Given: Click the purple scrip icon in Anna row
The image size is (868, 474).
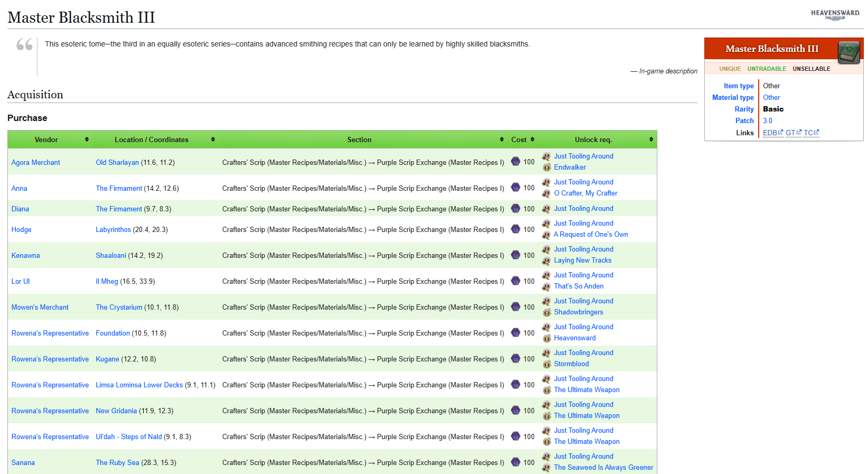Looking at the screenshot, I should [515, 188].
